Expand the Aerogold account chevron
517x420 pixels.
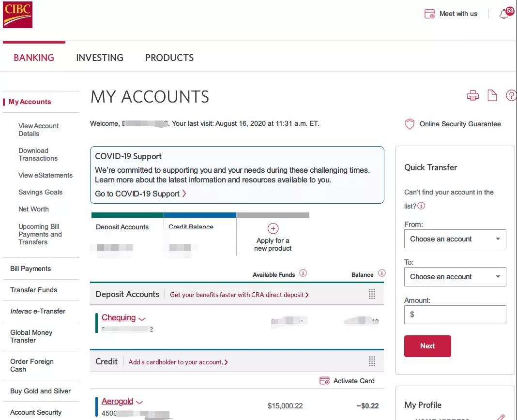139,402
